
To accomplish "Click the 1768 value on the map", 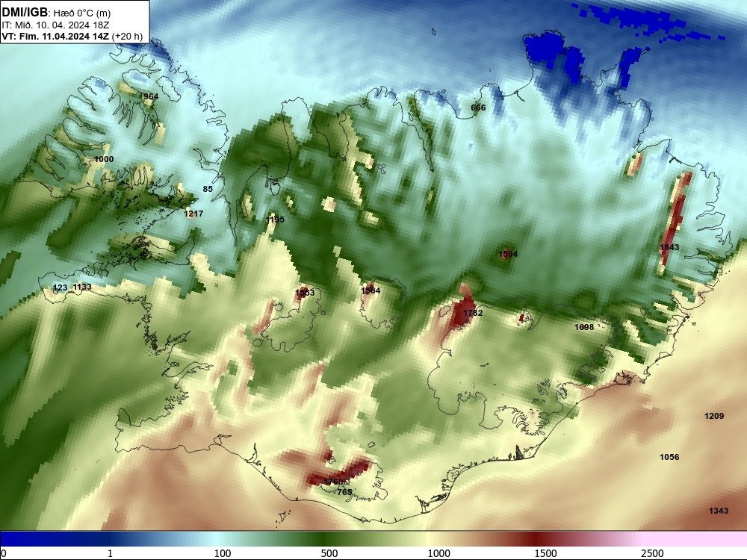I will tap(333, 482).
